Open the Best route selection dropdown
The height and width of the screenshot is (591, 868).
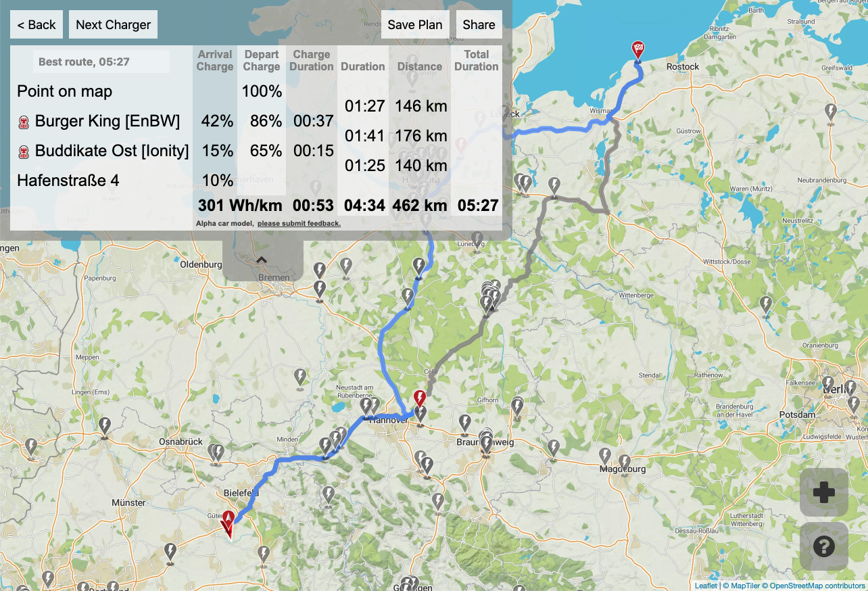tap(101, 62)
